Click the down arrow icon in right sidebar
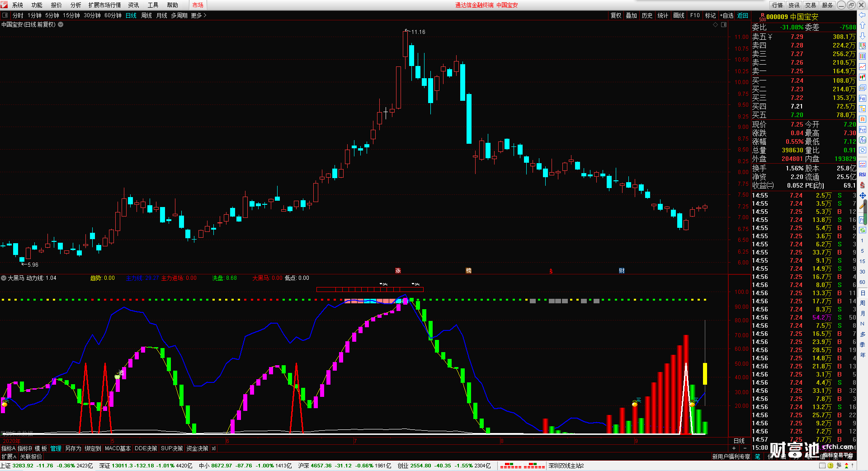868x471 pixels. coord(863,36)
